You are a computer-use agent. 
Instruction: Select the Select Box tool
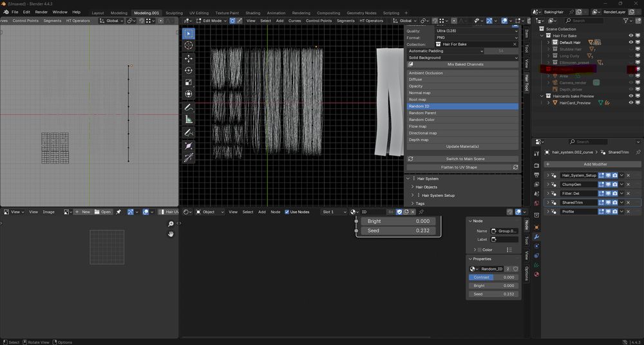pyautogui.click(x=189, y=33)
